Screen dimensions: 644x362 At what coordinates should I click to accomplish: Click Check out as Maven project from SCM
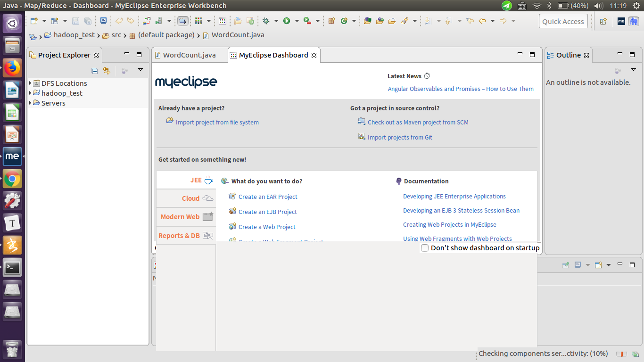coord(418,122)
